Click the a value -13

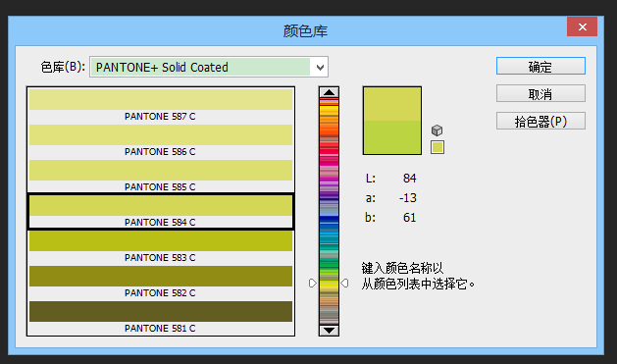pos(408,197)
